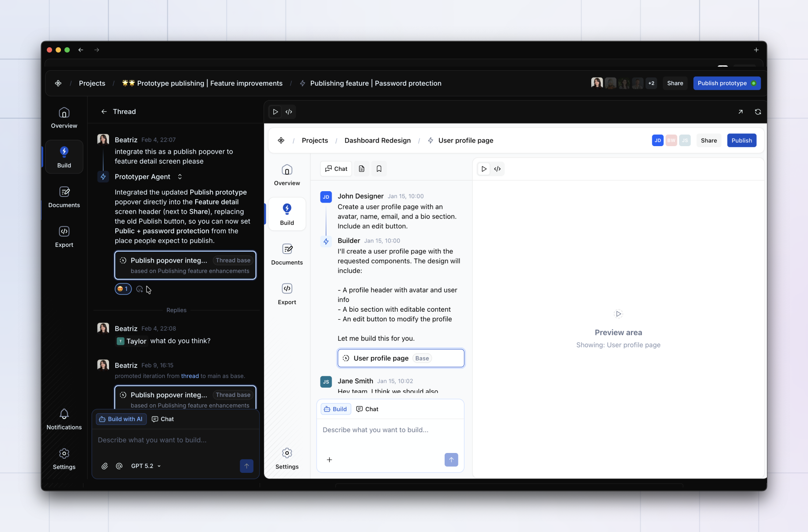
Task: Open Documents in the outer dark sidebar
Action: pos(64,197)
